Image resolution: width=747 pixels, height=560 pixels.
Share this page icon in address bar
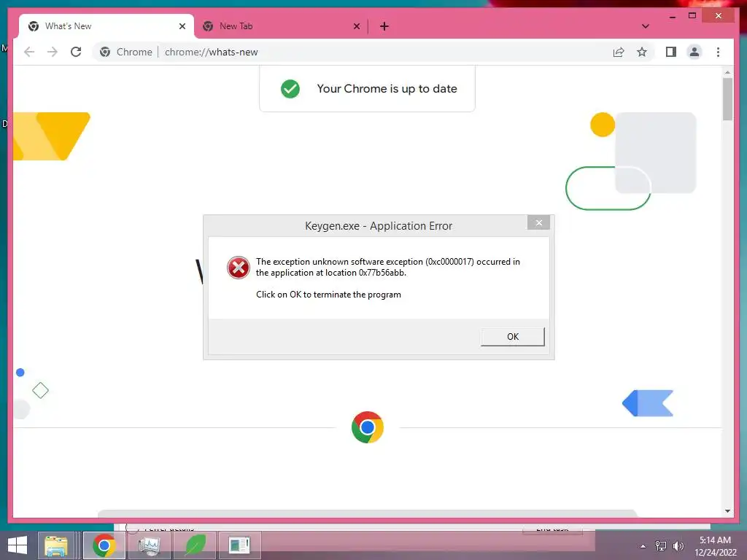619,52
